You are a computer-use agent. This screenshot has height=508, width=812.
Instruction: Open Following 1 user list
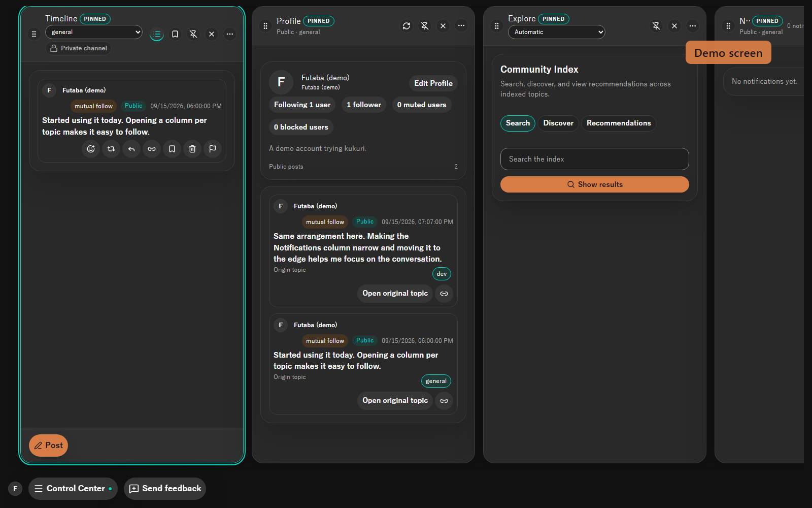[x=302, y=105]
